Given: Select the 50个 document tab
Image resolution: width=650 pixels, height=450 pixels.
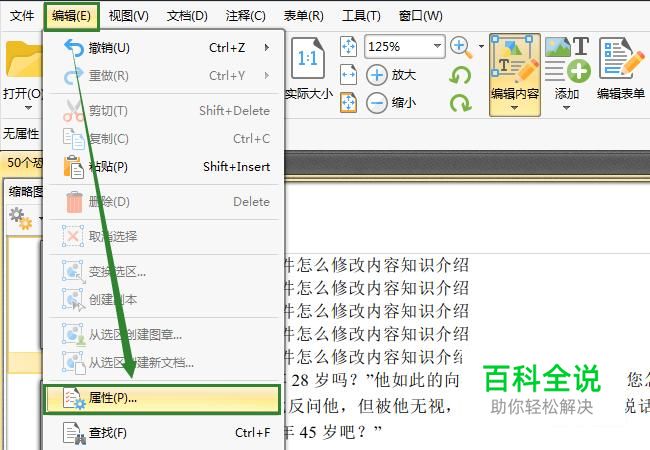Looking at the screenshot, I should click(24, 162).
